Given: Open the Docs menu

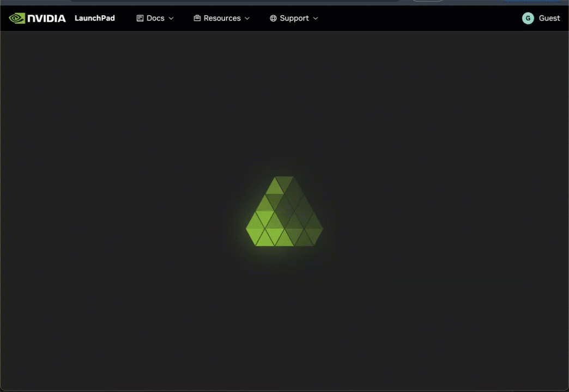Looking at the screenshot, I should [155, 18].
